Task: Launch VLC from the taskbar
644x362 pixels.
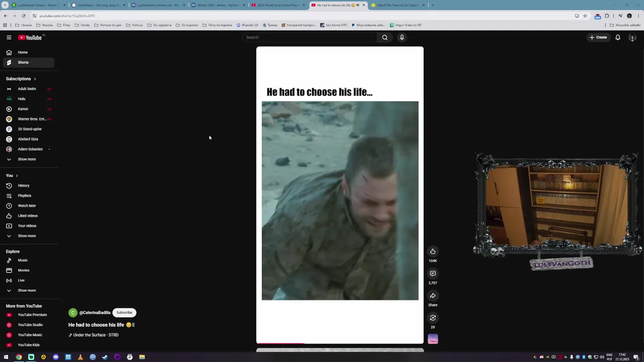Action: tap(80, 357)
